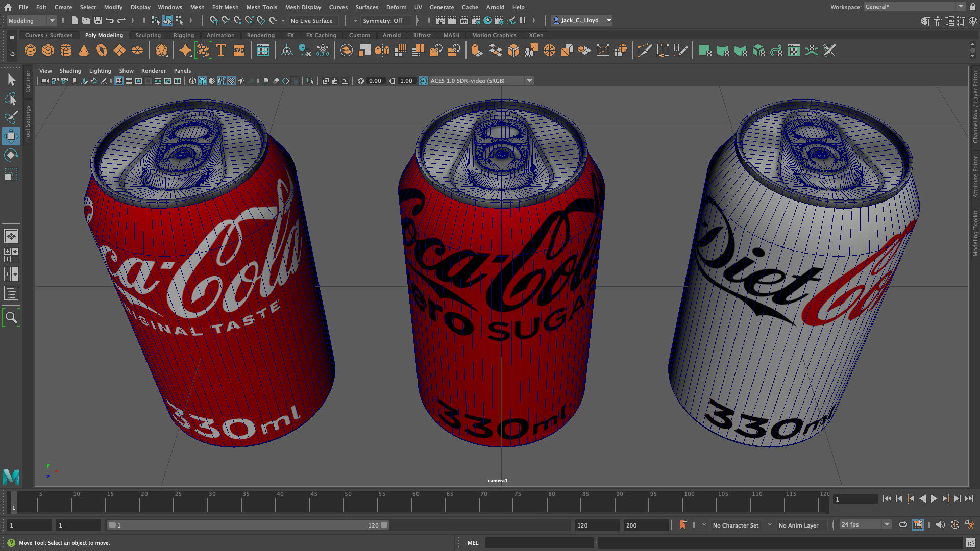The width and height of the screenshot is (980, 551).
Task: Toggle color management view transform
Action: (x=423, y=81)
